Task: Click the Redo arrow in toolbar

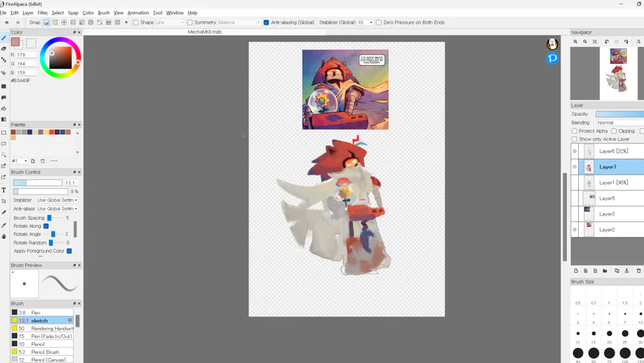Action: click(x=18, y=23)
